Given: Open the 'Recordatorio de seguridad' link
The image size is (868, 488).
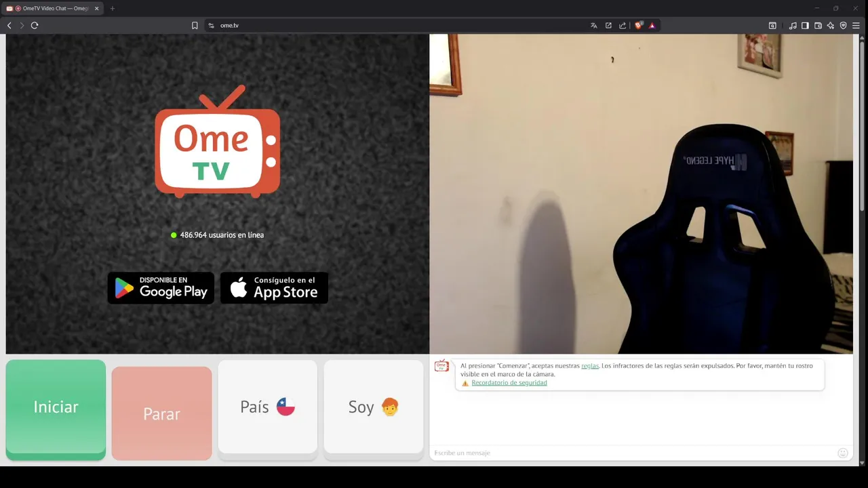Looking at the screenshot, I should (509, 383).
